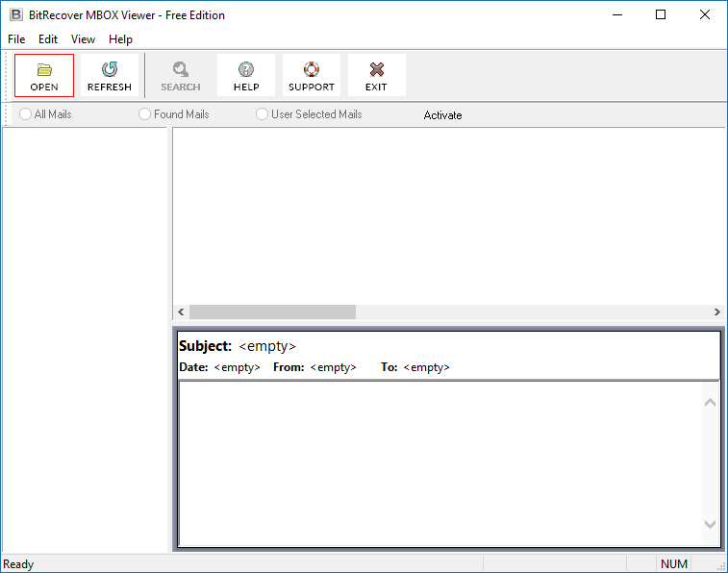Open the View menu

[83, 39]
